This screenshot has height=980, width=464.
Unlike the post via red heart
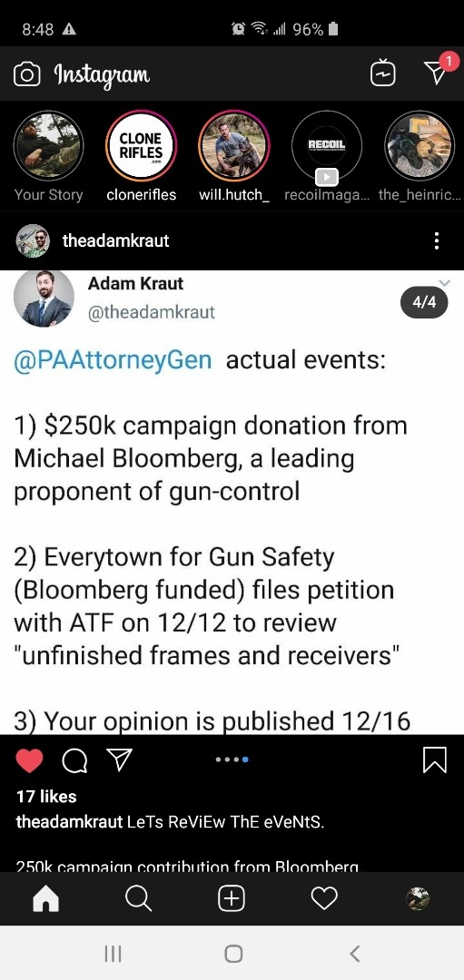click(29, 760)
